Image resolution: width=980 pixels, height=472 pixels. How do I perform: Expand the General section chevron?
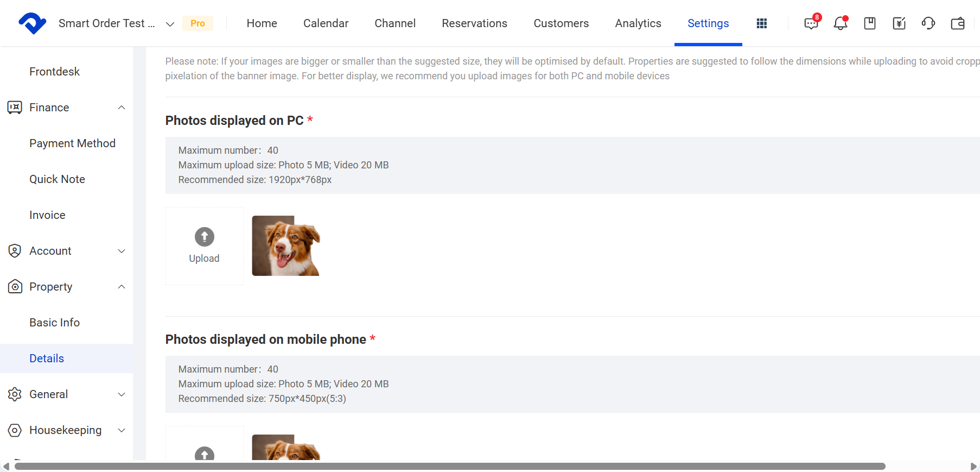tap(122, 394)
